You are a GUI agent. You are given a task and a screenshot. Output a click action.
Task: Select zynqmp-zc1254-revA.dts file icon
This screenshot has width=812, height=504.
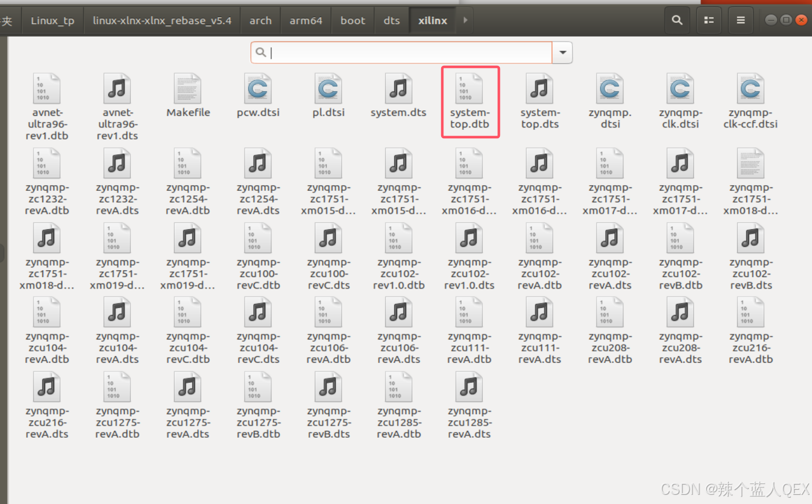pos(258,163)
